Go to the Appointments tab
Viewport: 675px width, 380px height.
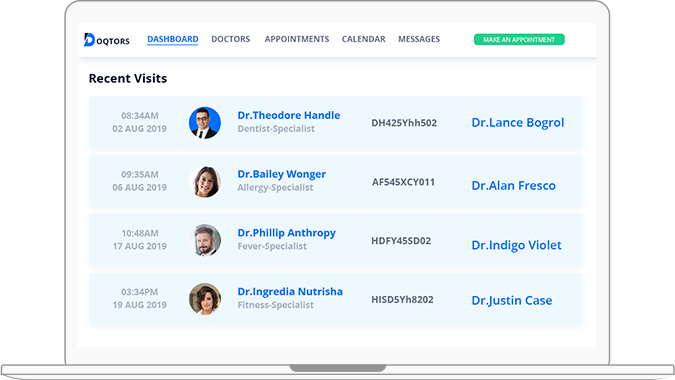297,39
